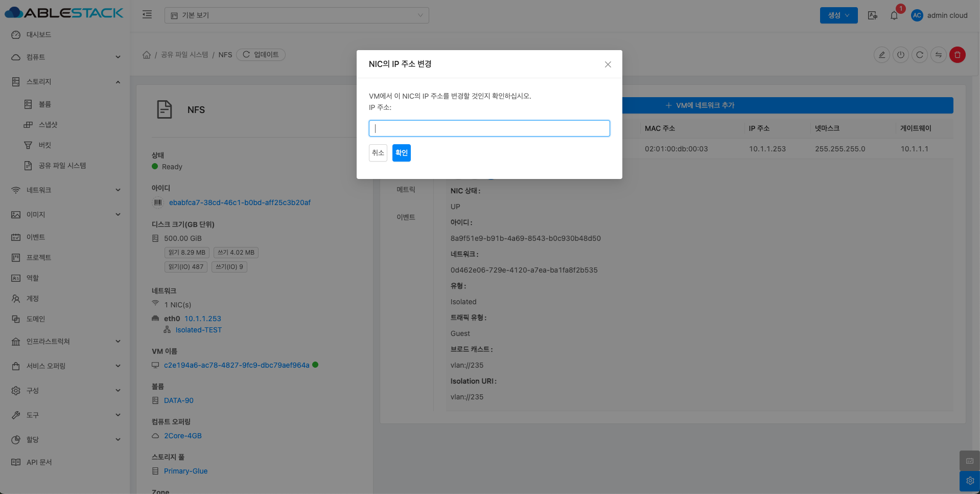Click the red delete trash icon
The width and height of the screenshot is (980, 494).
957,55
